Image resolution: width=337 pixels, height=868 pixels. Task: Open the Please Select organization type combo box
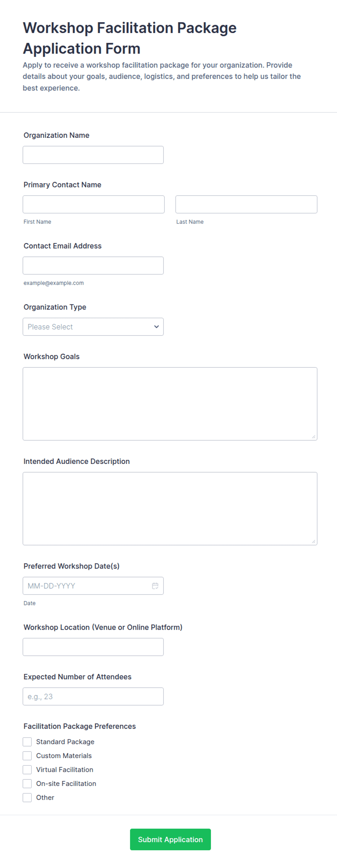pos(93,326)
